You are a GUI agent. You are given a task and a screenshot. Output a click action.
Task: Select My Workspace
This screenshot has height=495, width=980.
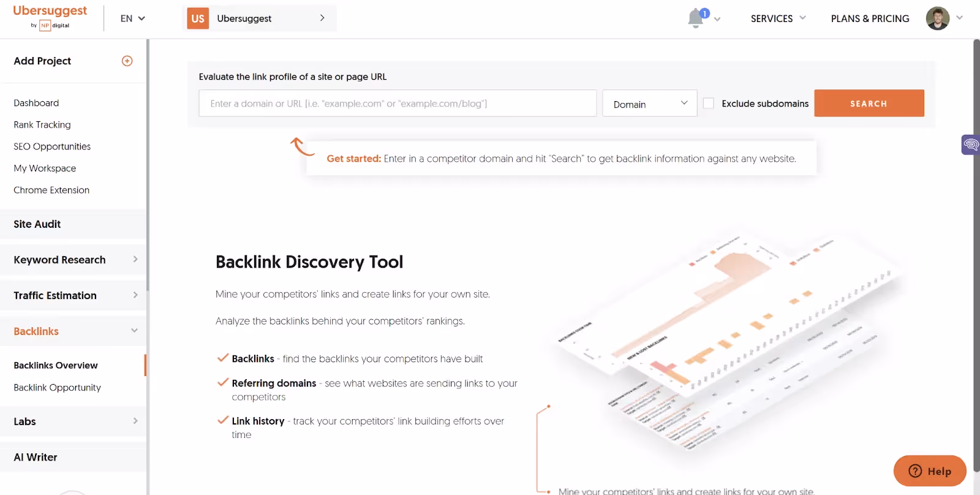[x=45, y=168]
